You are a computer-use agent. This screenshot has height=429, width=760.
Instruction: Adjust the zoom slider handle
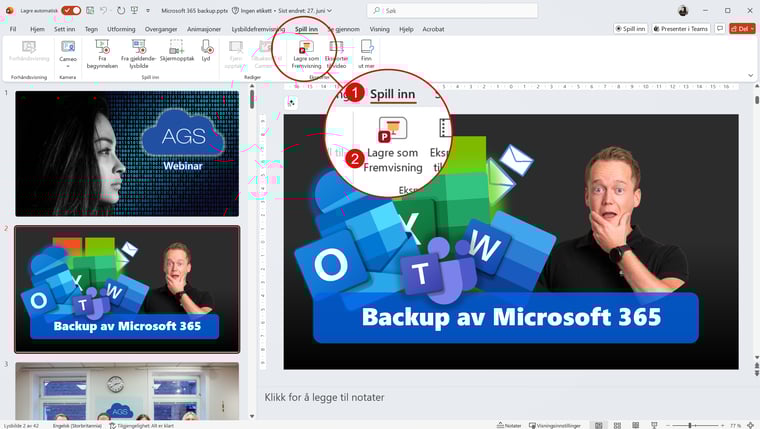click(x=690, y=425)
